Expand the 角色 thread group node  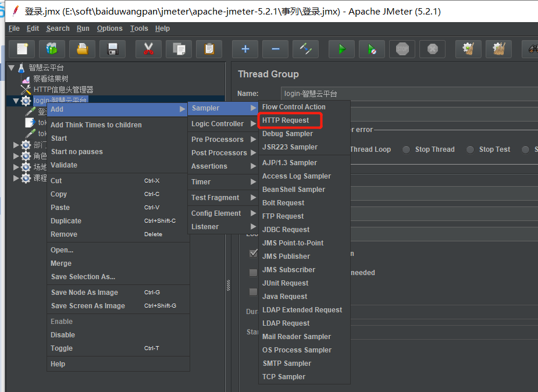point(16,156)
